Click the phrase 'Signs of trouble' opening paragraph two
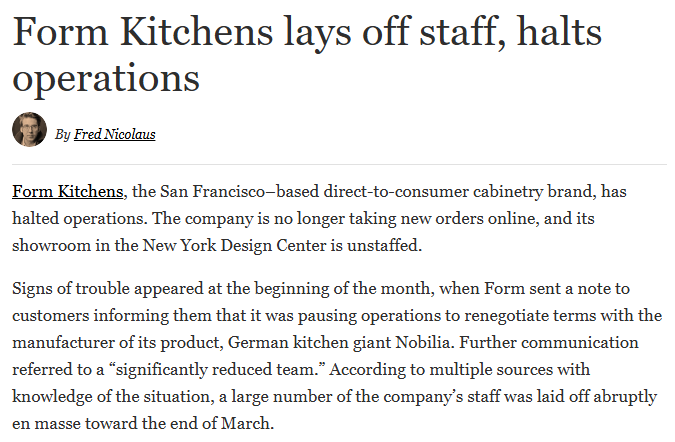This screenshot has width=675, height=442. click(71, 289)
